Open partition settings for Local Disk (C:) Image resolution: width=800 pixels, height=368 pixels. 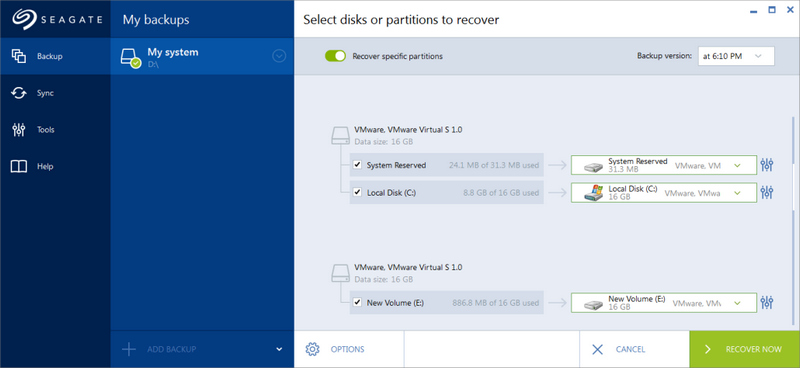(767, 192)
